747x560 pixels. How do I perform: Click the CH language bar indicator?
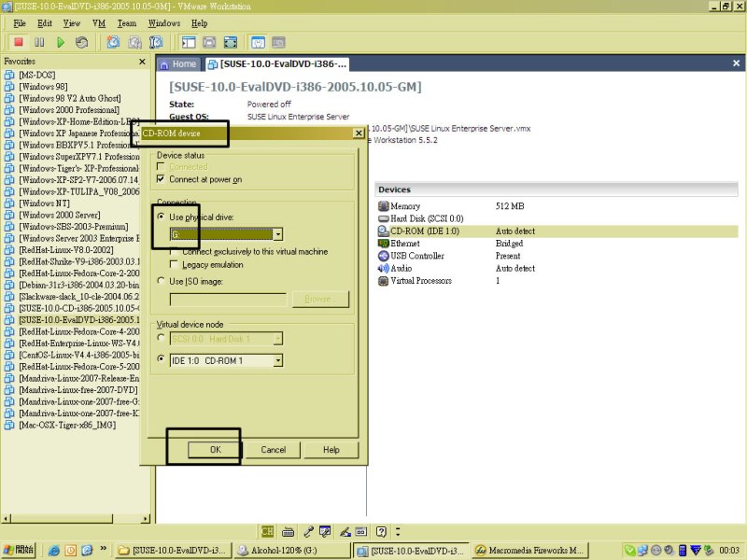pos(267,531)
